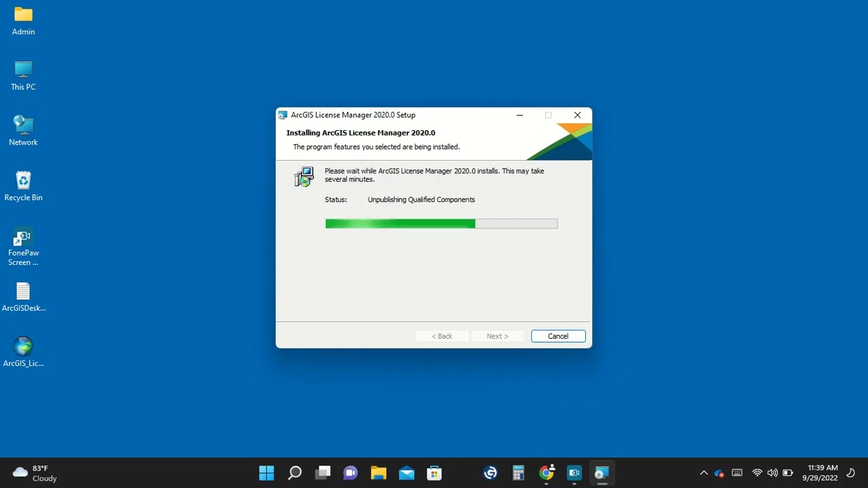Open the touch keyboard tray icon
The height and width of the screenshot is (488, 868).
tap(737, 473)
